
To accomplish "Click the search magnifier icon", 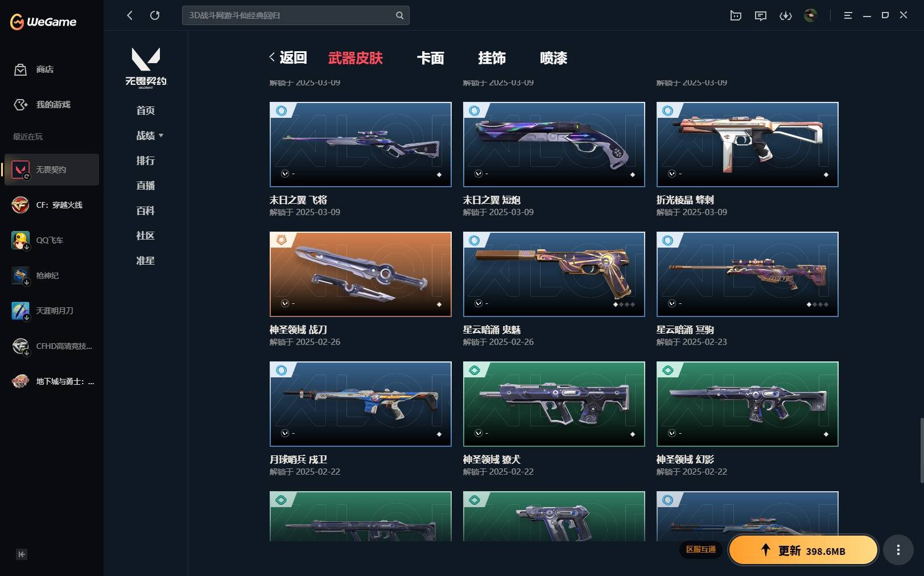I will (399, 15).
